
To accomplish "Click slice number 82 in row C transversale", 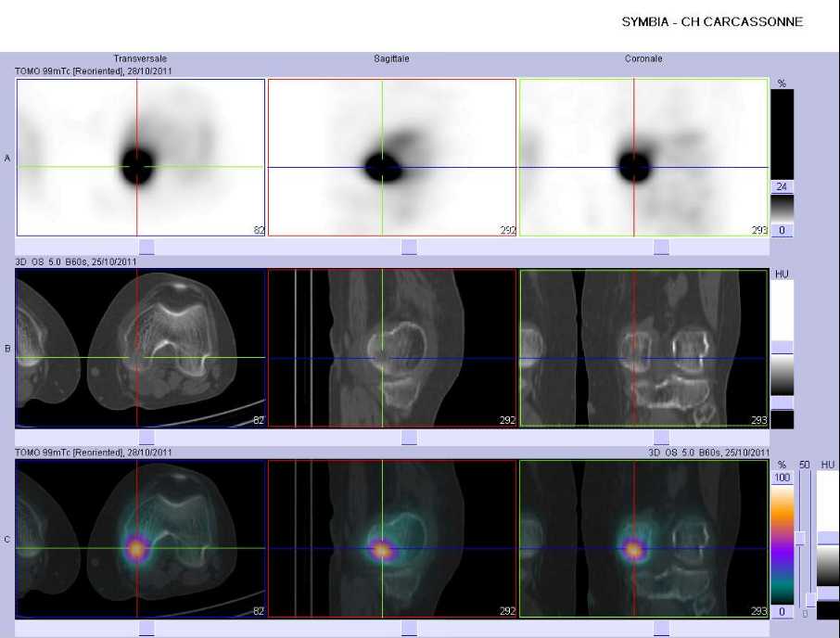I will (259, 611).
